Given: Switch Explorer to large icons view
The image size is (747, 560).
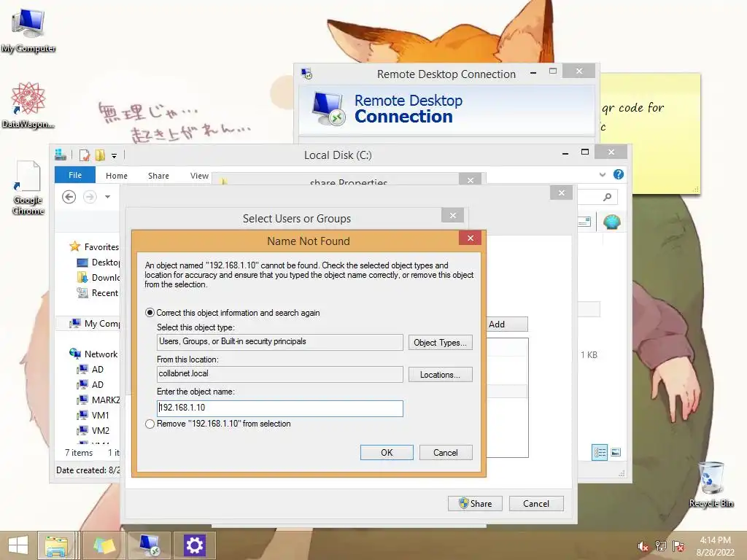Looking at the screenshot, I should pos(616,452).
